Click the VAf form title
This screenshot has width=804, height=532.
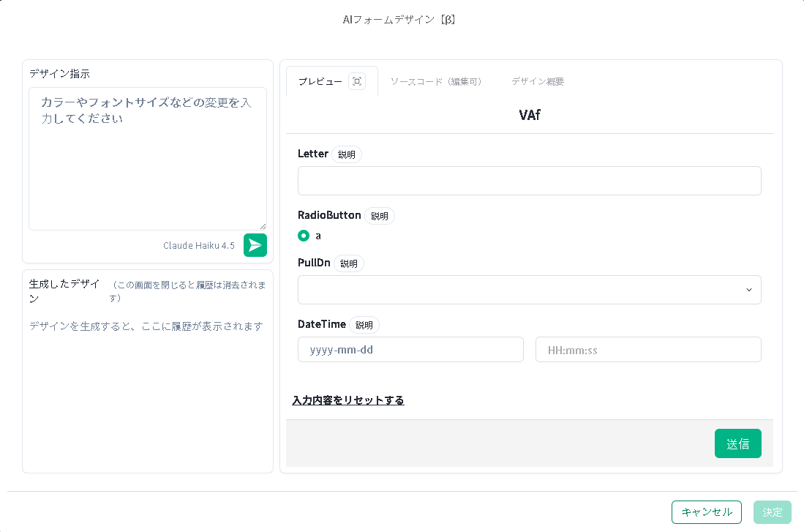click(529, 115)
